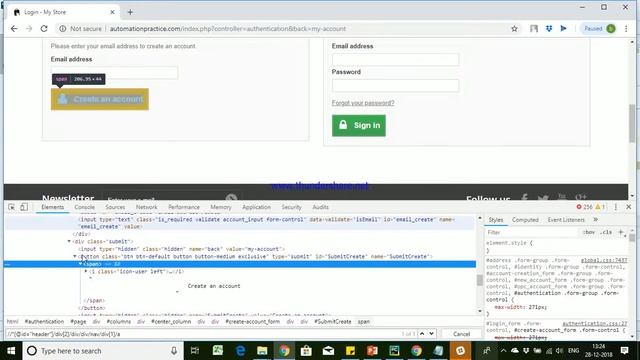Click the Password input field

395,85
